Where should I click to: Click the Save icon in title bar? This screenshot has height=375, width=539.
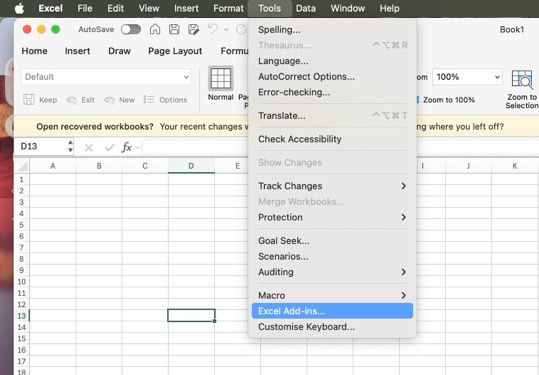174,30
